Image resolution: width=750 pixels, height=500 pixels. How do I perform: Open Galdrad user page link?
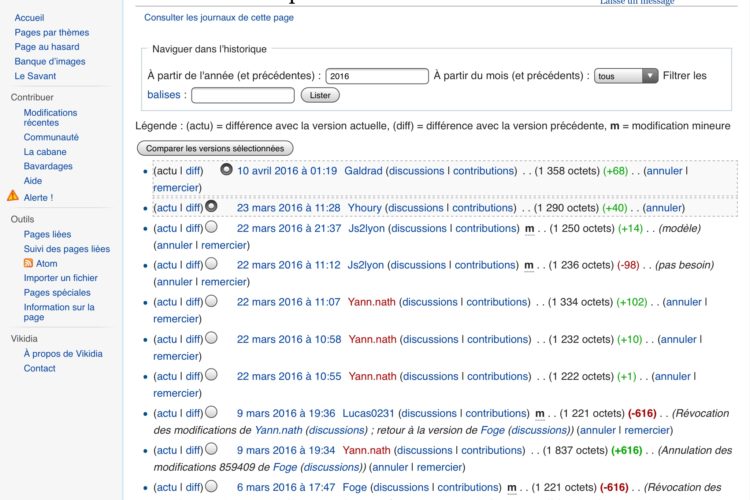coord(363,171)
